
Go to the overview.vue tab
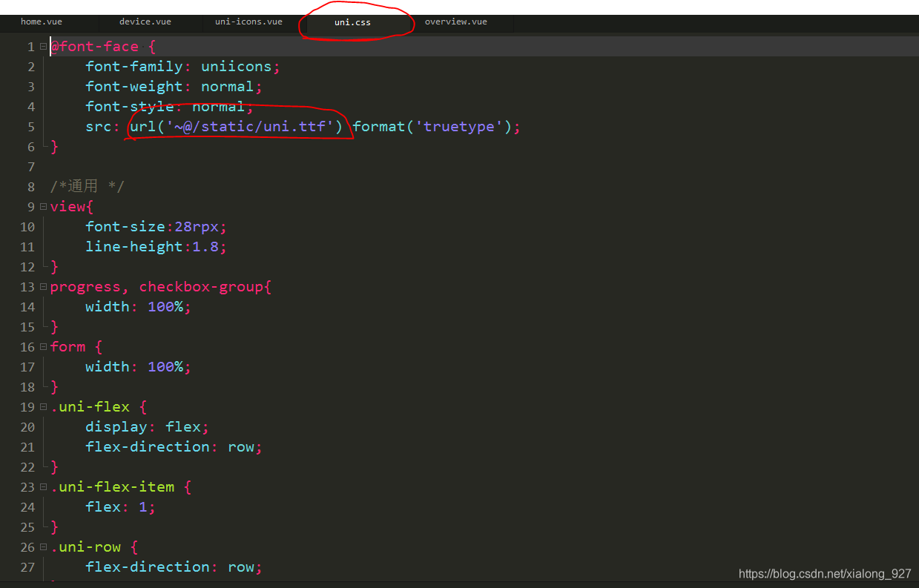coord(456,22)
